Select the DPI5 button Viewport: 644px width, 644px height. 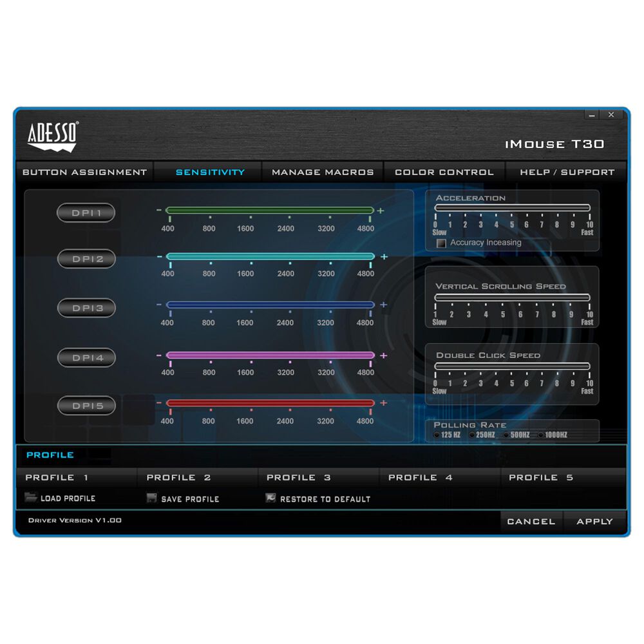click(x=86, y=406)
